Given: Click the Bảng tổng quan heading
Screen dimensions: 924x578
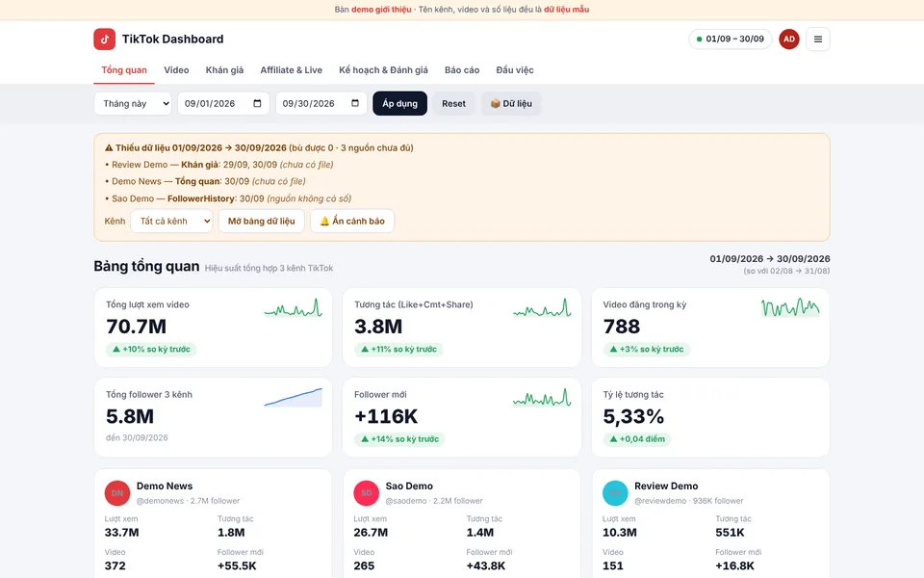Looking at the screenshot, I should [146, 266].
